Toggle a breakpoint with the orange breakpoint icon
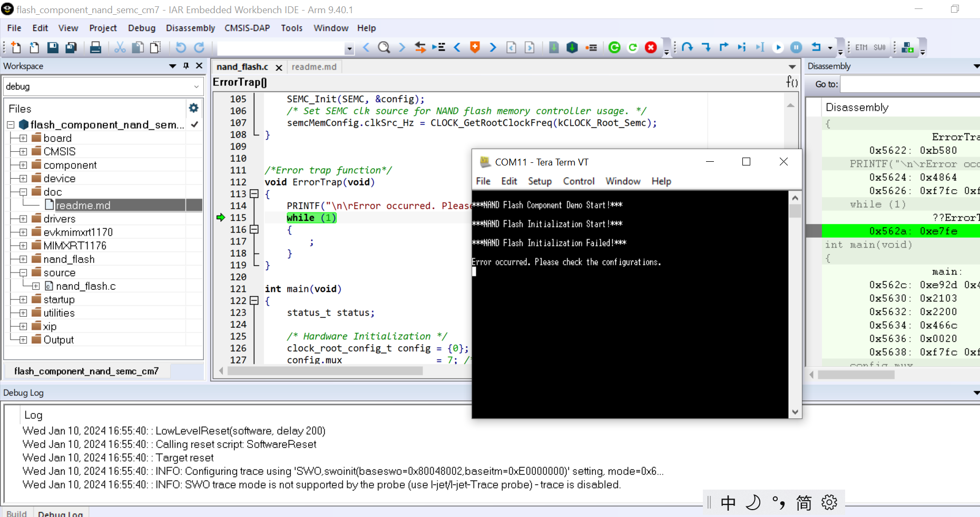This screenshot has width=980, height=517. [x=474, y=47]
